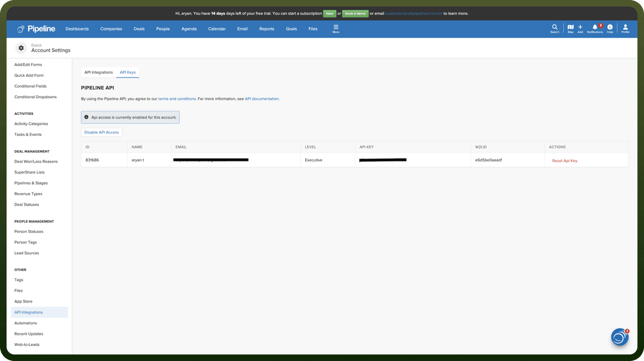The width and height of the screenshot is (644, 361).
Task: Open the More hamburger menu
Action: 336,29
